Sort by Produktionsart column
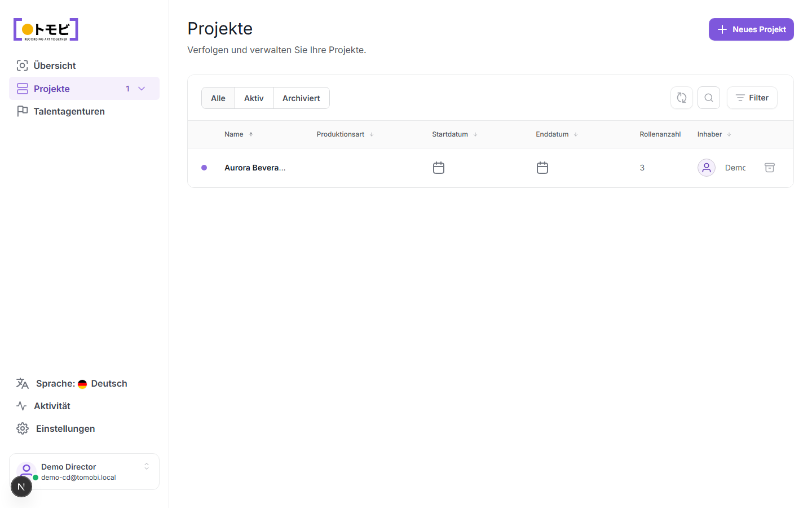 [x=345, y=134]
